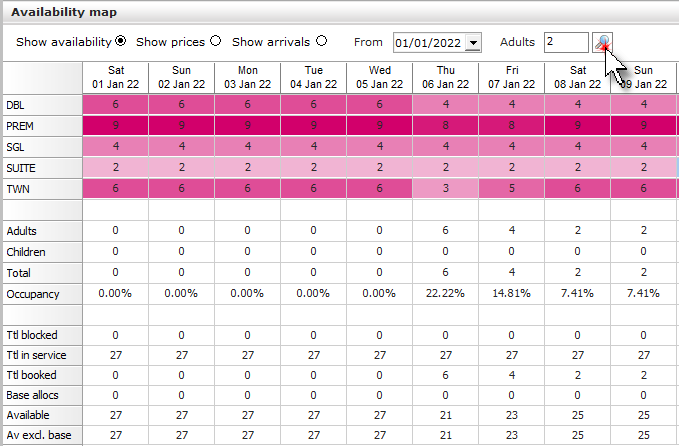Viewport: 679px width, 446px height.
Task: Click the Adults number input field
Action: point(566,42)
